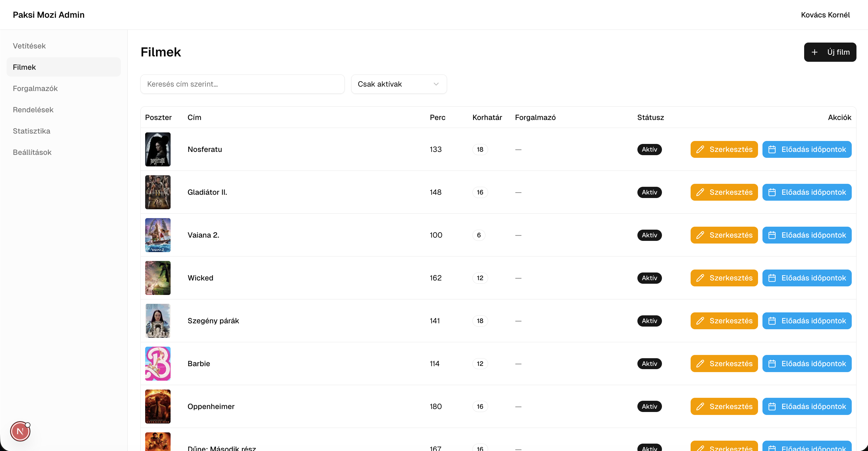Click the Aktív status badge for Wicked
Viewport: 868px width, 451px height.
click(x=649, y=278)
